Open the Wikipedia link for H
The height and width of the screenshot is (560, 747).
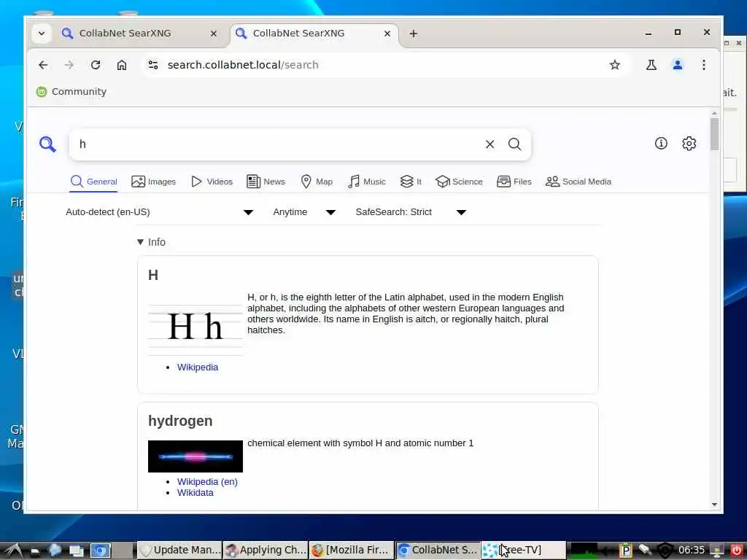198,367
